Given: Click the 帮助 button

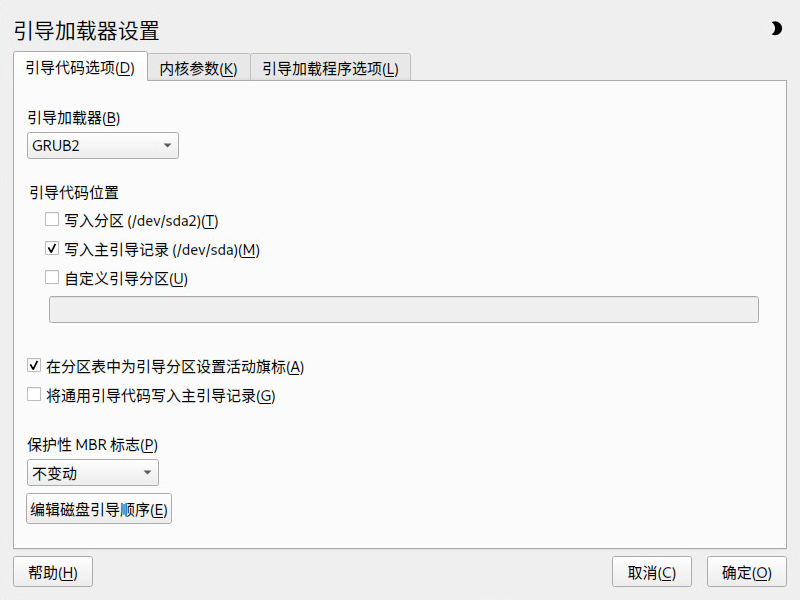Looking at the screenshot, I should tap(53, 572).
